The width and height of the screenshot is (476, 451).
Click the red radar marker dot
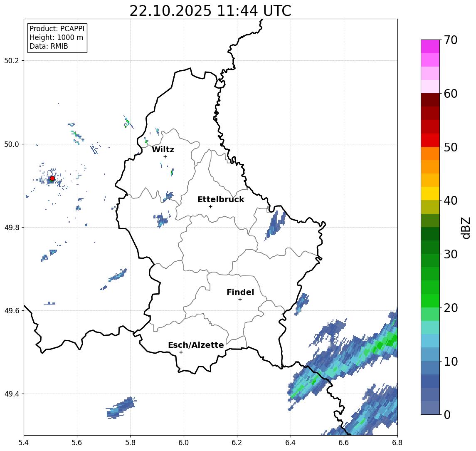[52, 178]
